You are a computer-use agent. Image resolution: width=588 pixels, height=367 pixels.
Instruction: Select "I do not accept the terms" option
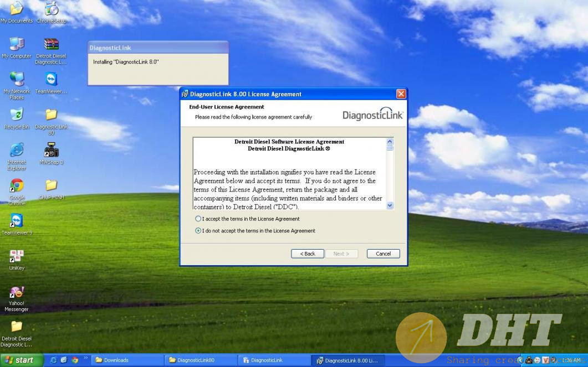point(198,231)
